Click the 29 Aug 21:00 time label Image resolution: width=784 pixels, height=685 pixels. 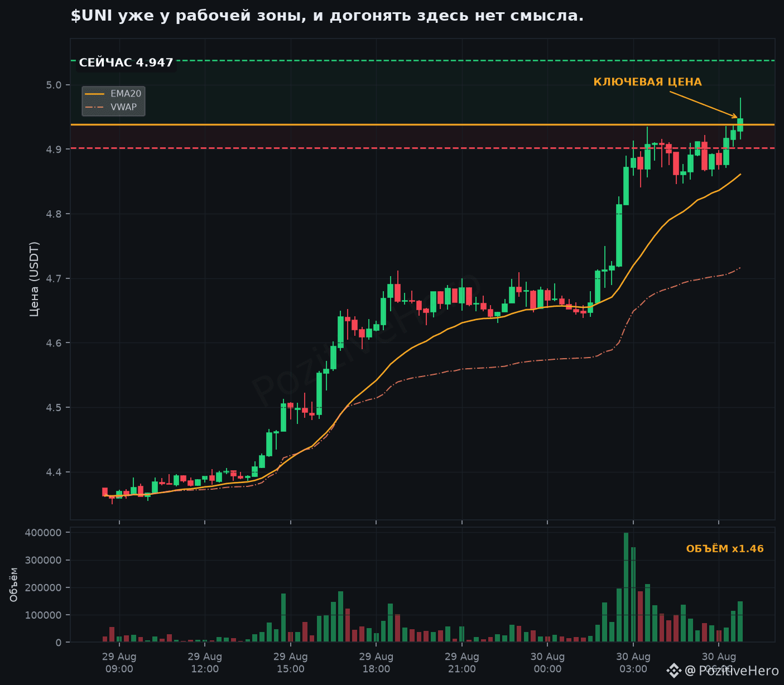click(462, 663)
